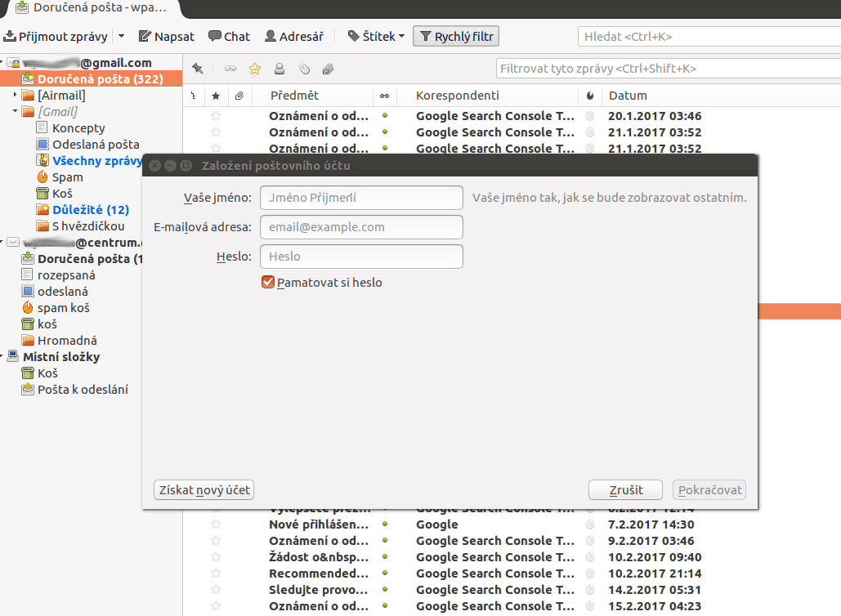Uncheck the Pamatovat si heslo checkbox
Viewport: 841px width, 616px height.
click(267, 283)
